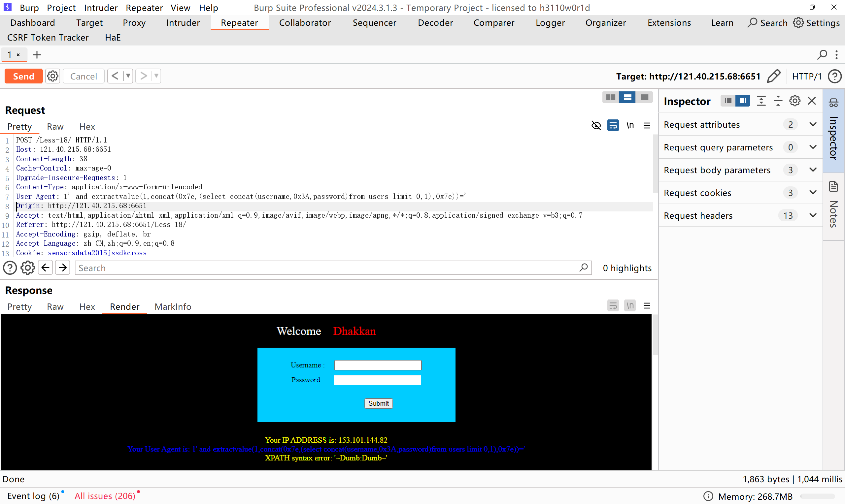Screen dimensions: 845x504
Task: Click memory usage info icon
Action: [708, 496]
